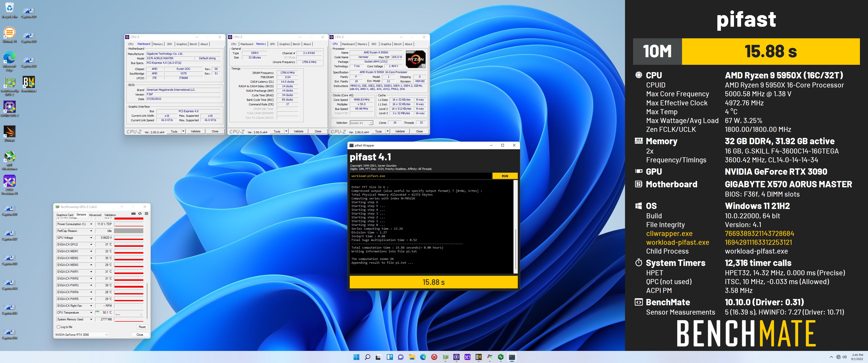Click the gray PerfCap Reason bar
The height and width of the screenshot is (363, 868).
tap(129, 231)
